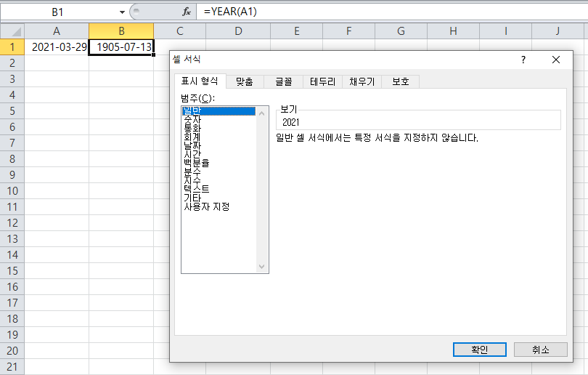Switch to the 채우기 tab
Image resolution: width=588 pixels, height=375 pixels.
(x=362, y=81)
